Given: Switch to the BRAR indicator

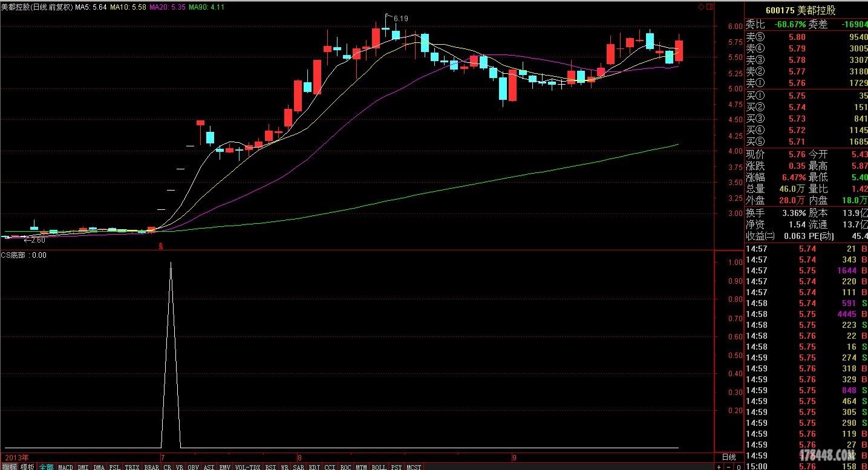Looking at the screenshot, I should (151, 467).
